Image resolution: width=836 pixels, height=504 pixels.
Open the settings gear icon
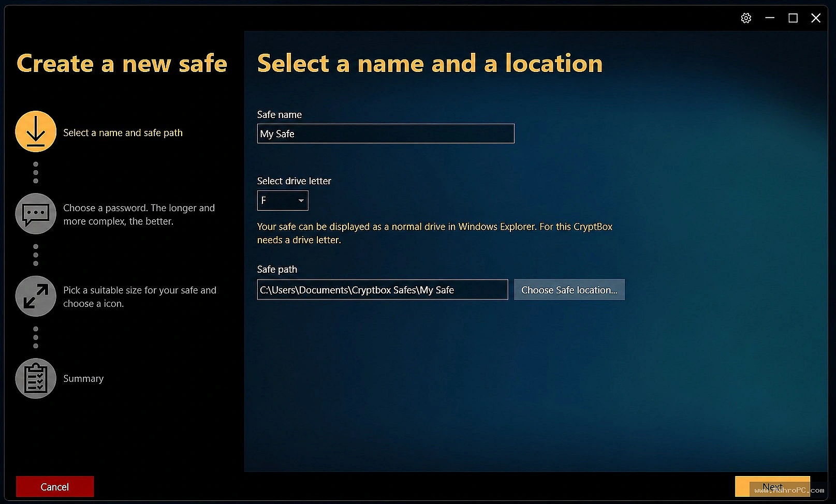pos(746,18)
